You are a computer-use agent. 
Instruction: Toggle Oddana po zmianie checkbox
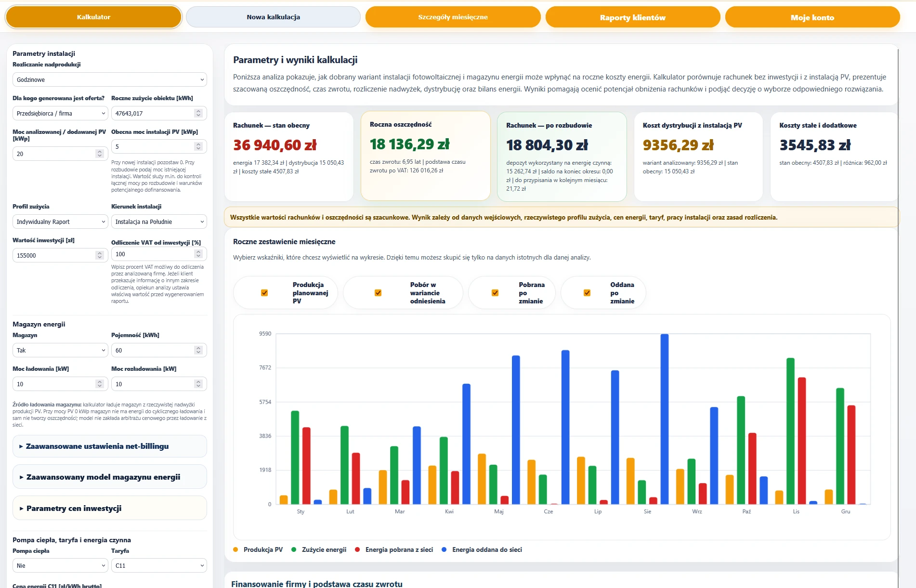click(x=587, y=293)
